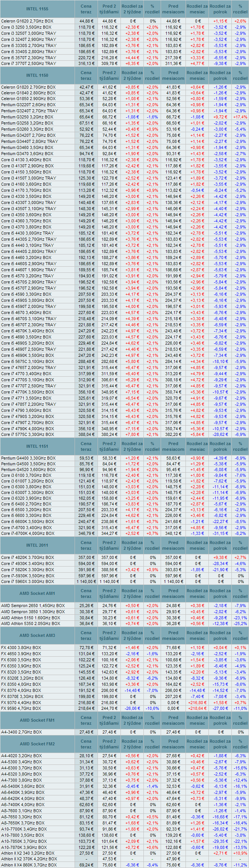This screenshot has width=249, height=868.
Task: Click "Core i3 4170 3,70GHz BOX" row name
Action: pos(26,190)
